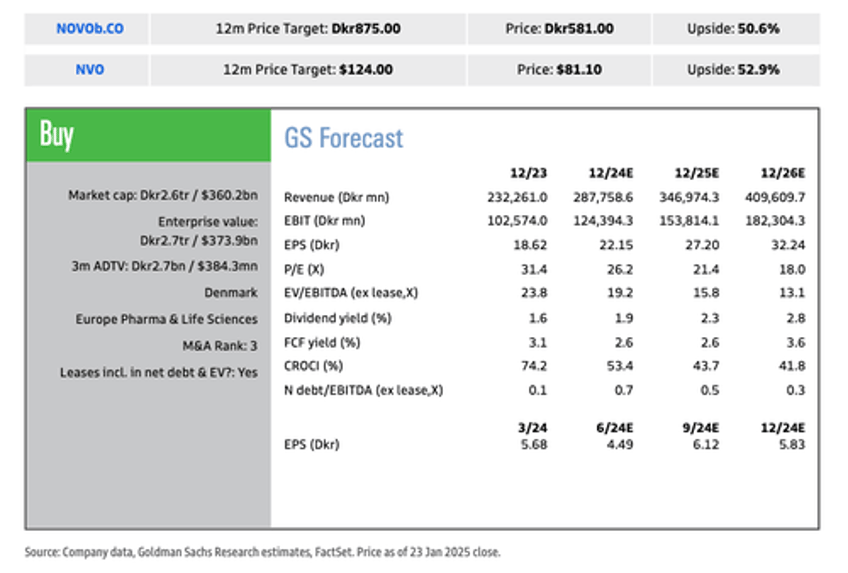Select CROCI value 43.7
This screenshot has width=848, height=573.
click(x=706, y=366)
